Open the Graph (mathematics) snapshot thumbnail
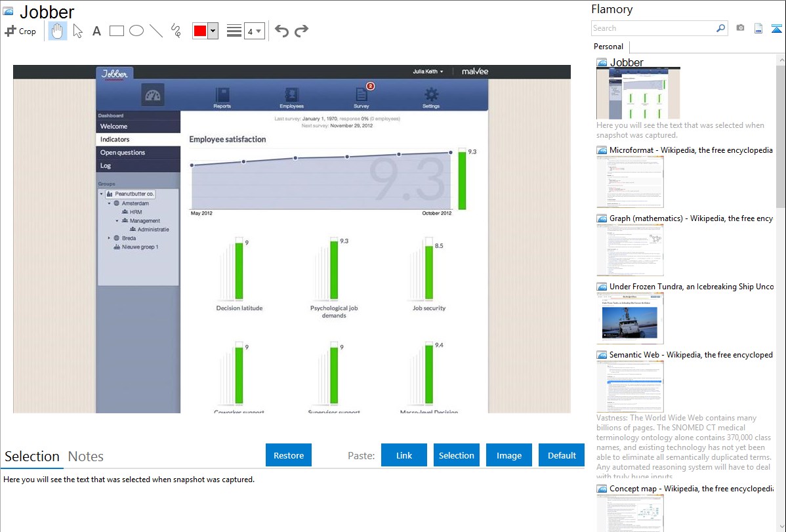 click(x=630, y=250)
